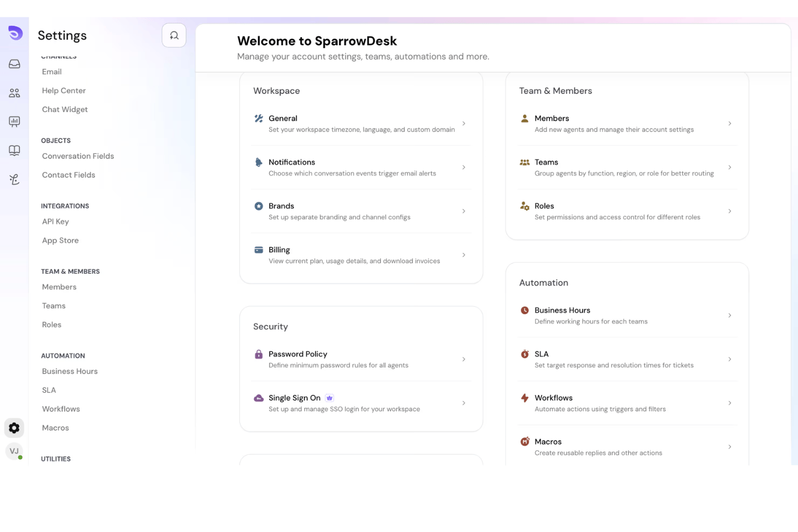Click the Teams group icon in card
Screen dimensions: 798x532
[525, 162]
